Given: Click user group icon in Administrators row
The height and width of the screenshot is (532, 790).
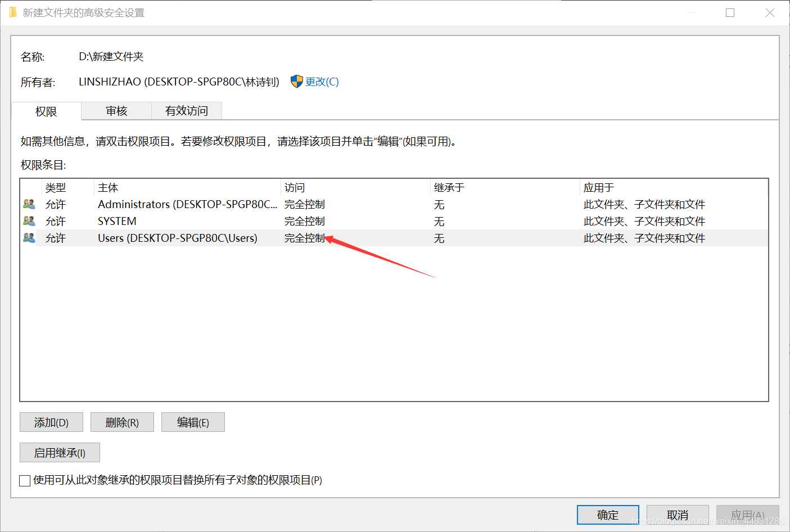Looking at the screenshot, I should 29,204.
